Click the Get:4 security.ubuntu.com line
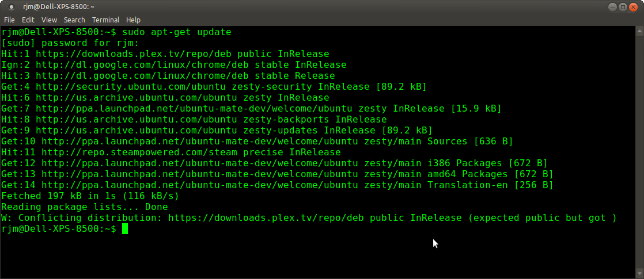644x279 pixels. [214, 86]
